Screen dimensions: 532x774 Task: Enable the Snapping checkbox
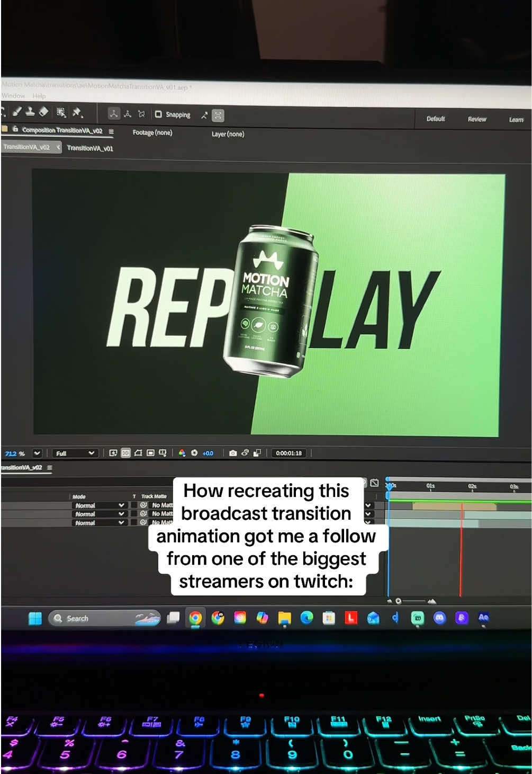point(158,114)
